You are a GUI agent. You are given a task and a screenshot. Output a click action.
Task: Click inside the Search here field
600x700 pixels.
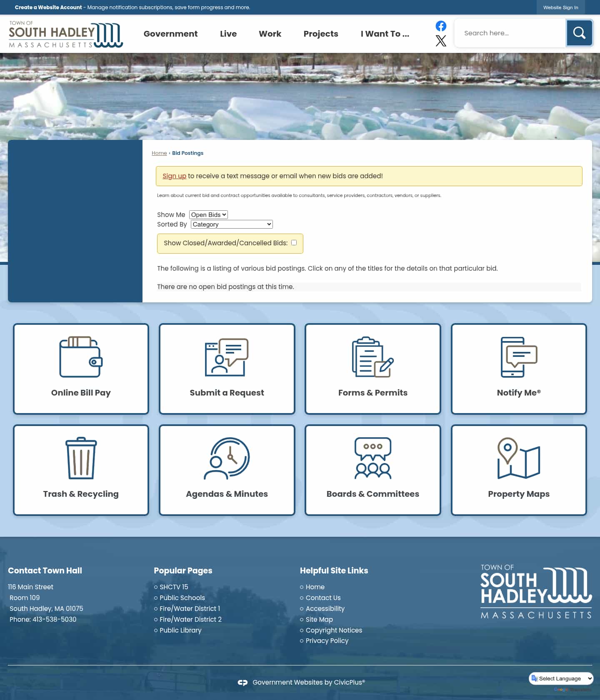click(x=510, y=33)
